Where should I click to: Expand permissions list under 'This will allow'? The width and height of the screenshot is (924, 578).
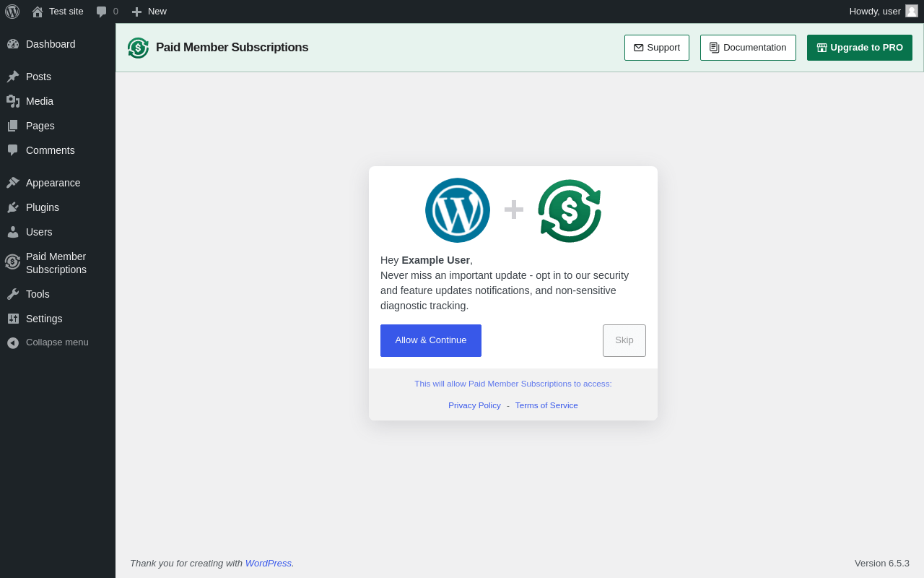[513, 384]
